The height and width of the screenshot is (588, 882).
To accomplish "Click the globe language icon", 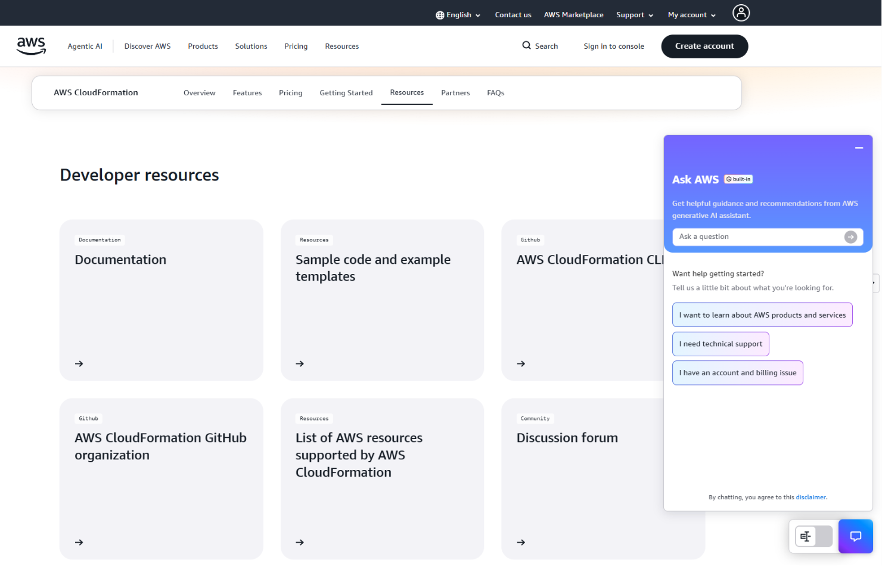I will point(440,15).
